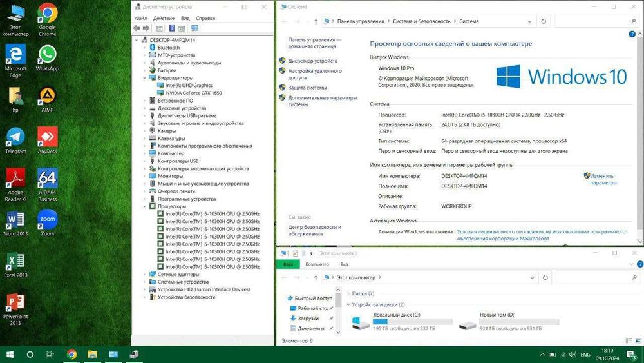The height and width of the screenshot is (363, 644).
Task: Select Локальный диск (C:) drive
Action: pos(402,321)
